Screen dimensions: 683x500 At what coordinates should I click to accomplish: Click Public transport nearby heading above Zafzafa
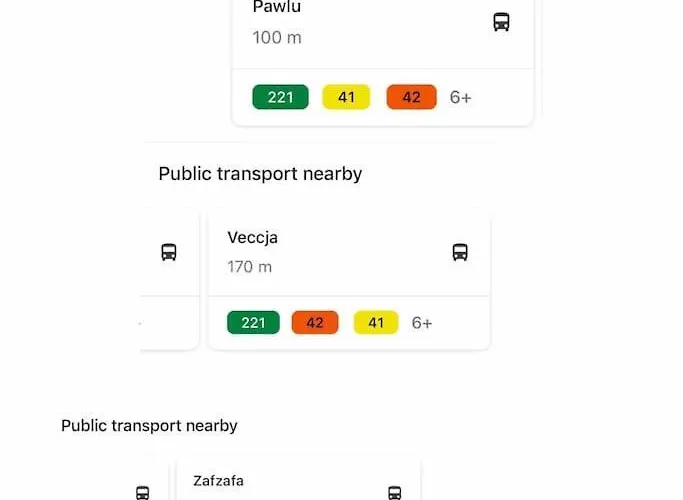[x=149, y=426]
